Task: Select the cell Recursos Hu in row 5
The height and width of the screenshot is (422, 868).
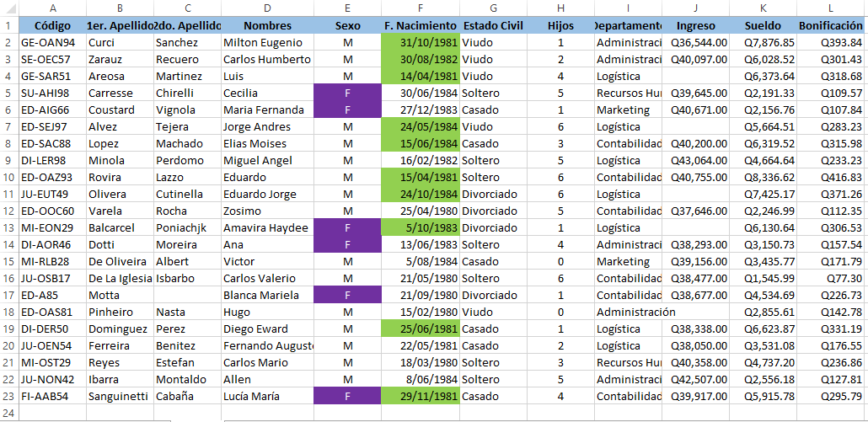Action: point(629,93)
